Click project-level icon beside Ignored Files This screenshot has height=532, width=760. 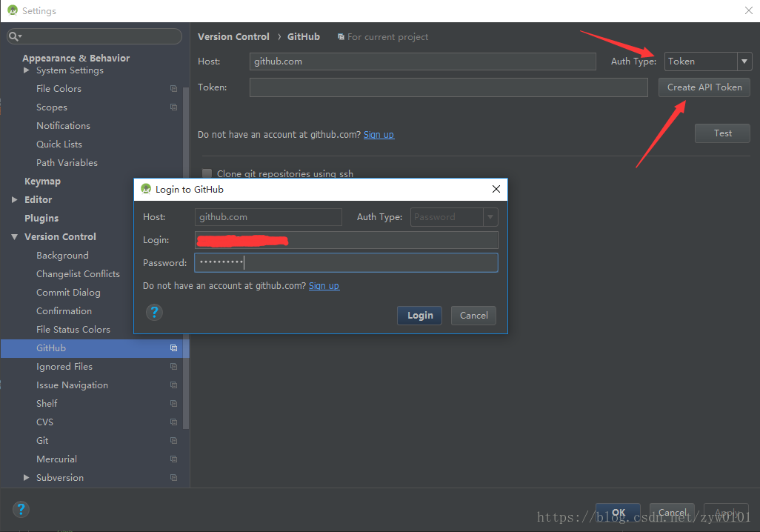[173, 367]
